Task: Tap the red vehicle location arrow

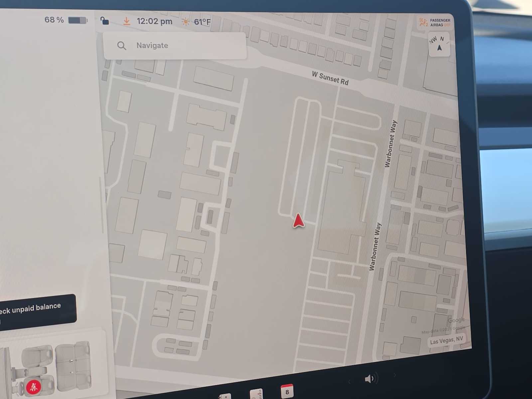Action: 298,221
